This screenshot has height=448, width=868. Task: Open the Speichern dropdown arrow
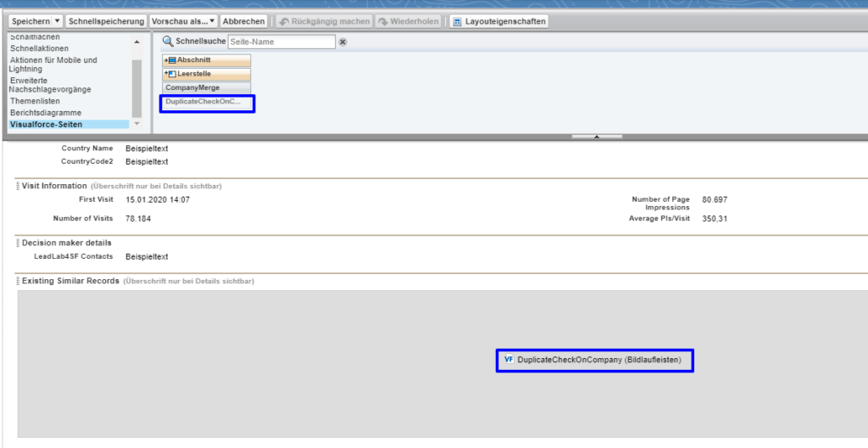click(57, 21)
